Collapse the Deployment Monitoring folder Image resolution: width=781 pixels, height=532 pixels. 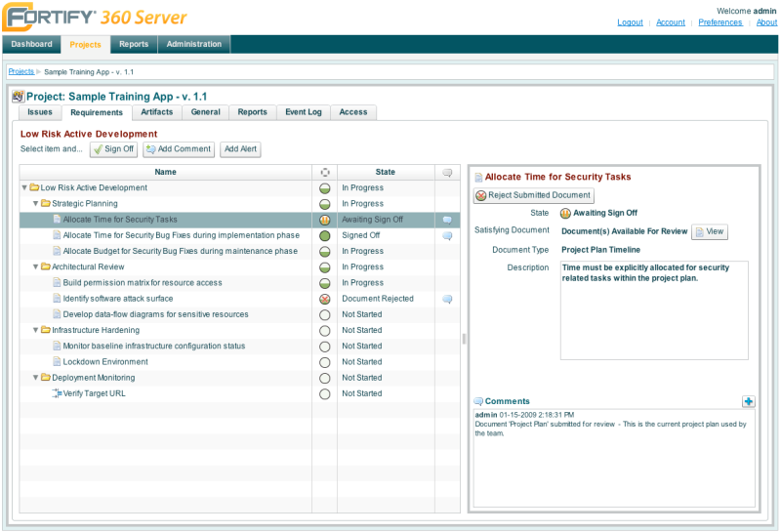[x=35, y=378]
